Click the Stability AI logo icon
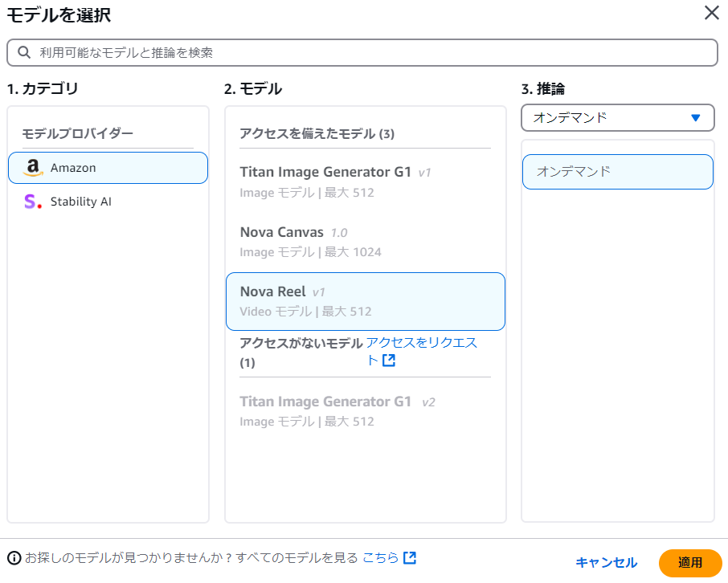The height and width of the screenshot is (583, 728). pos(32,202)
